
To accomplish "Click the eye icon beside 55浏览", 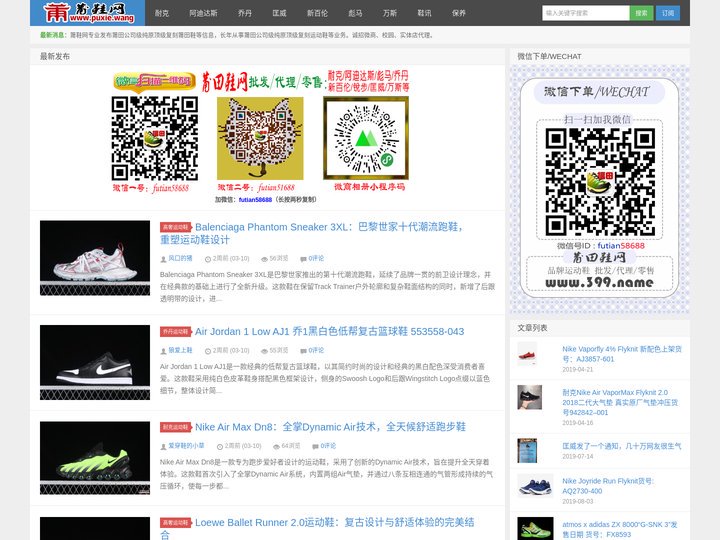I will 264,351.
